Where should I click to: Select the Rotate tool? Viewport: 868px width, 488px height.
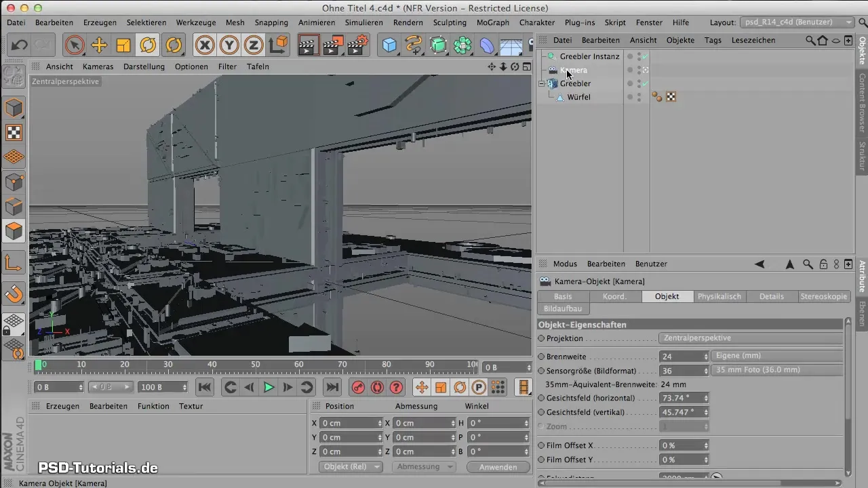point(148,45)
